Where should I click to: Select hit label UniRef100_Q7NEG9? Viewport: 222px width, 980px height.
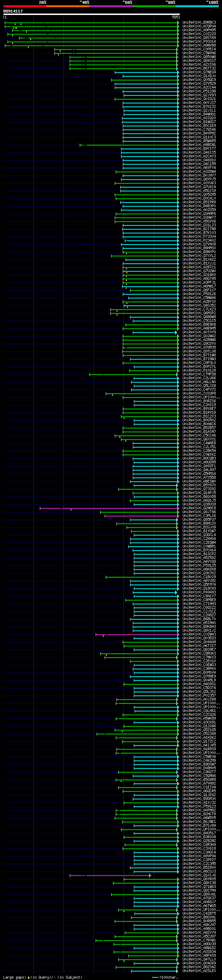tap(199, 72)
